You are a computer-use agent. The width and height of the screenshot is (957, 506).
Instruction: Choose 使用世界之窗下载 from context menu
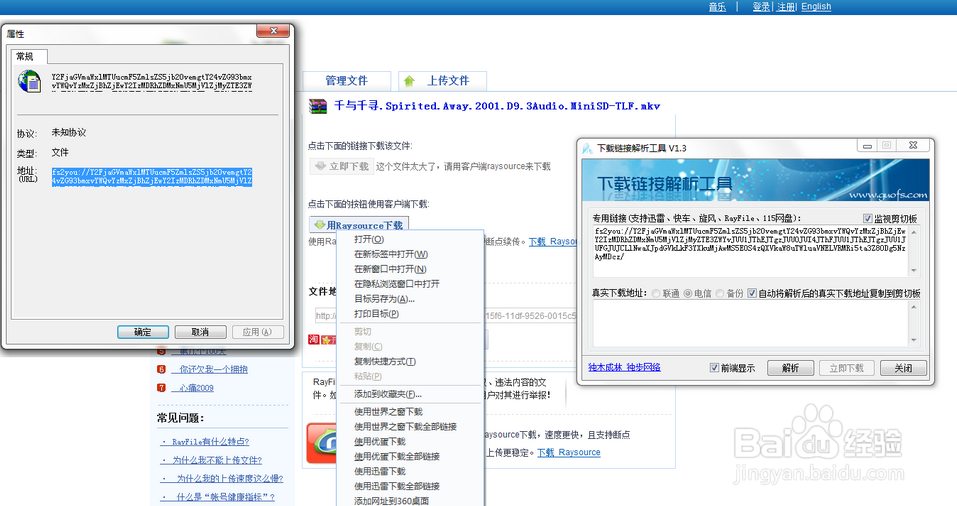coord(410,412)
